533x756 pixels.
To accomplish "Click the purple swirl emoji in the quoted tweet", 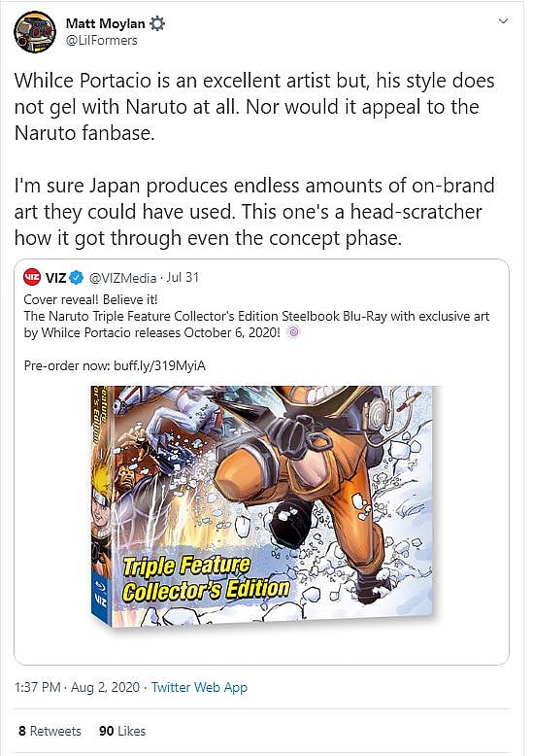I will [294, 332].
